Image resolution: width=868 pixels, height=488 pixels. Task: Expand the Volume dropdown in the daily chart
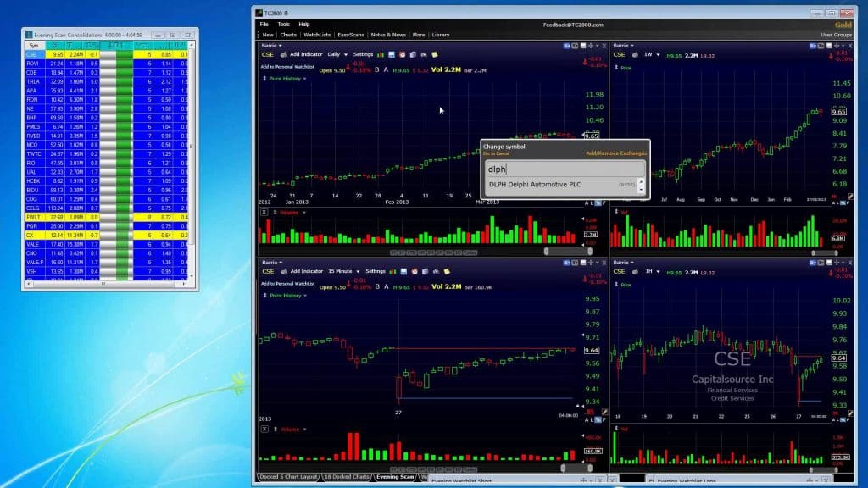292,213
